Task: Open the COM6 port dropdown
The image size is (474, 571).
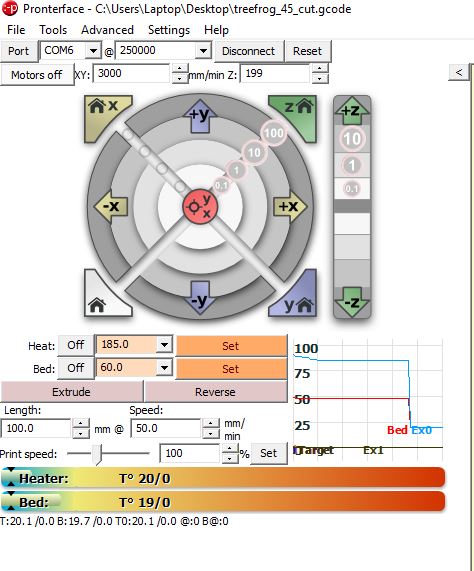Action: click(x=94, y=51)
